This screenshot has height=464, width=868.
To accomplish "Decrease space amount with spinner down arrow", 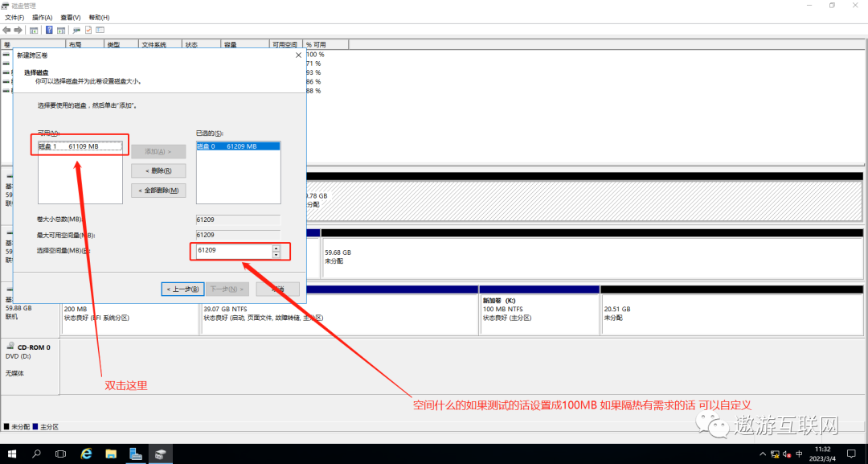I will 276,255.
